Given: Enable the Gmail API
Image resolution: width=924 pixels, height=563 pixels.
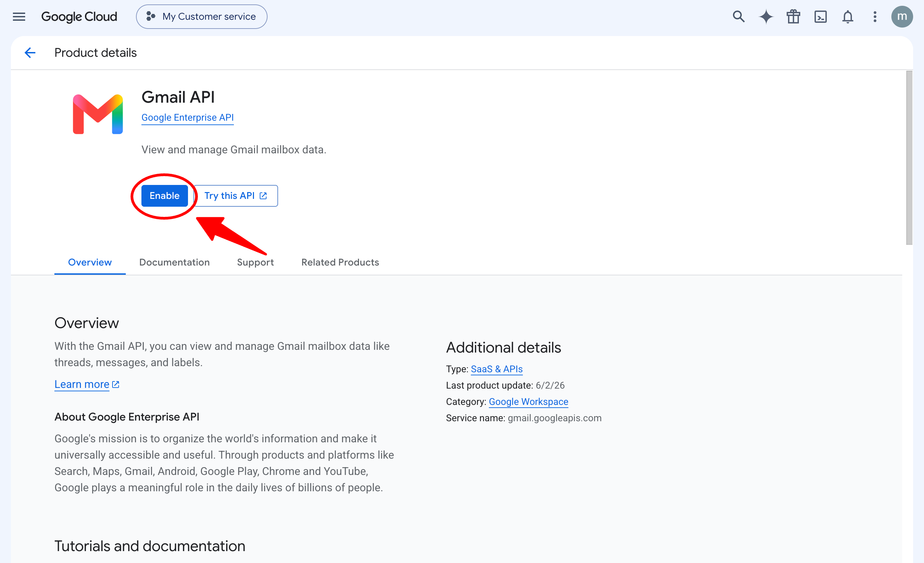Looking at the screenshot, I should pos(165,195).
